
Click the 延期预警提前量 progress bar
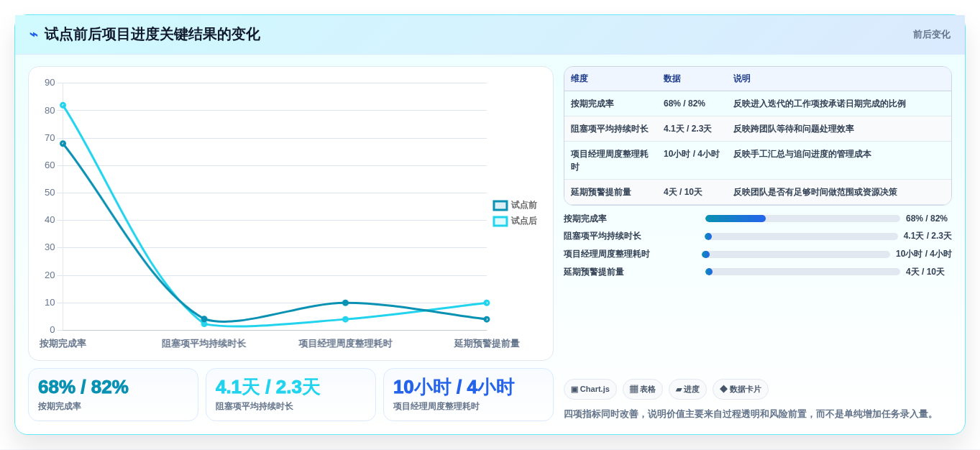tap(802, 272)
